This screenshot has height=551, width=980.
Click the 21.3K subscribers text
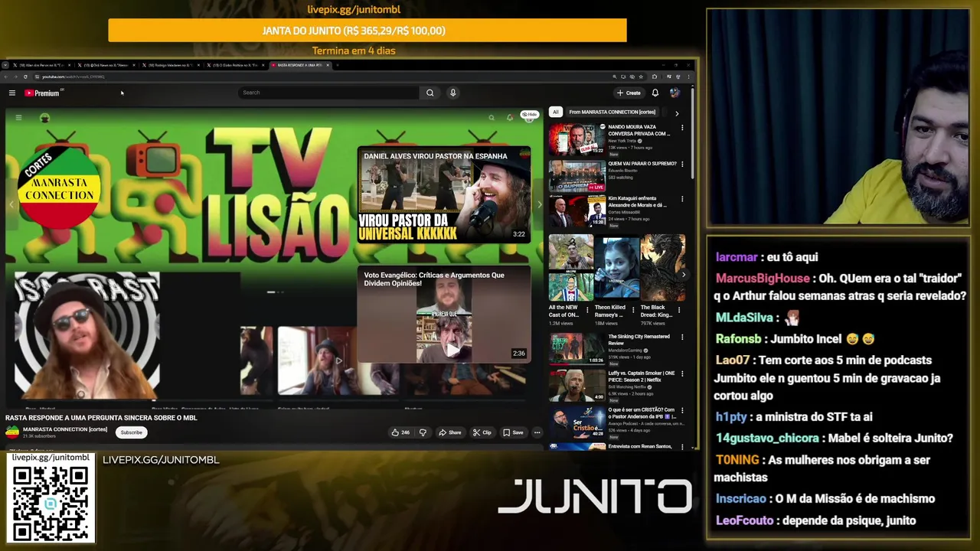tap(39, 436)
